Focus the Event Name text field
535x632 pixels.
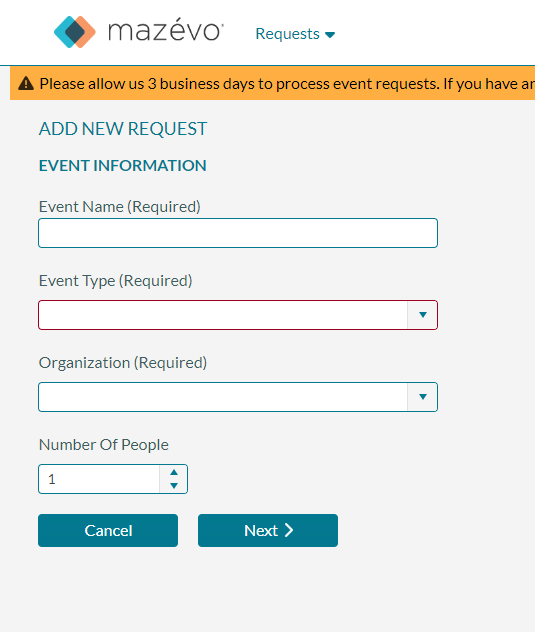(238, 233)
